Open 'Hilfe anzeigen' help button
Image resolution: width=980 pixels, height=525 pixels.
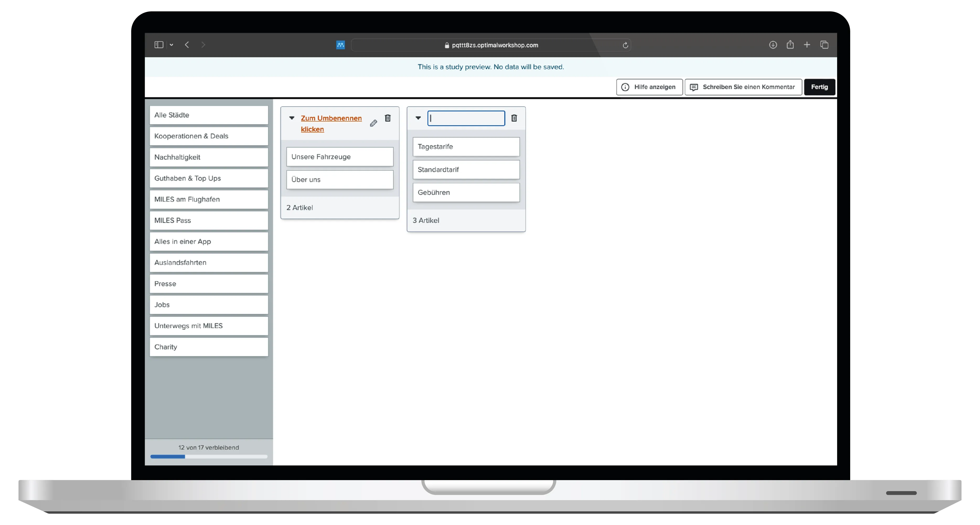click(x=649, y=87)
